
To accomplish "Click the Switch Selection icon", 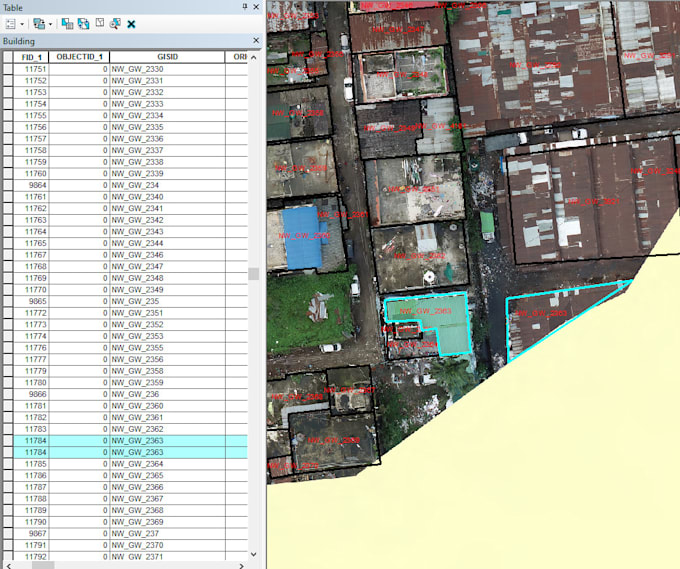I will (x=83, y=23).
